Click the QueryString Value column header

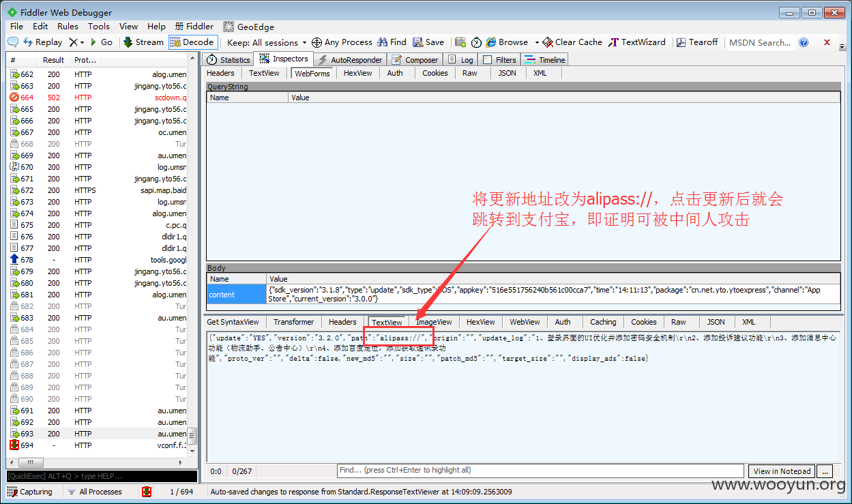click(x=564, y=98)
